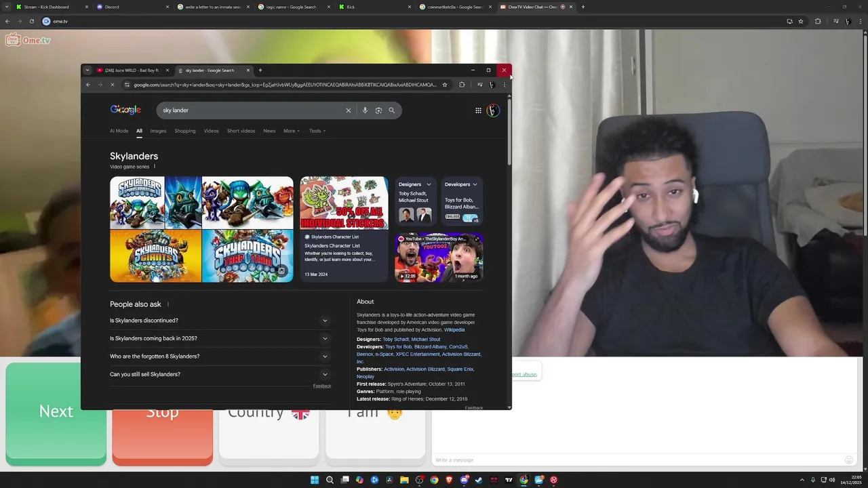
Task: Open Discord from the taskbar
Action: click(464, 480)
